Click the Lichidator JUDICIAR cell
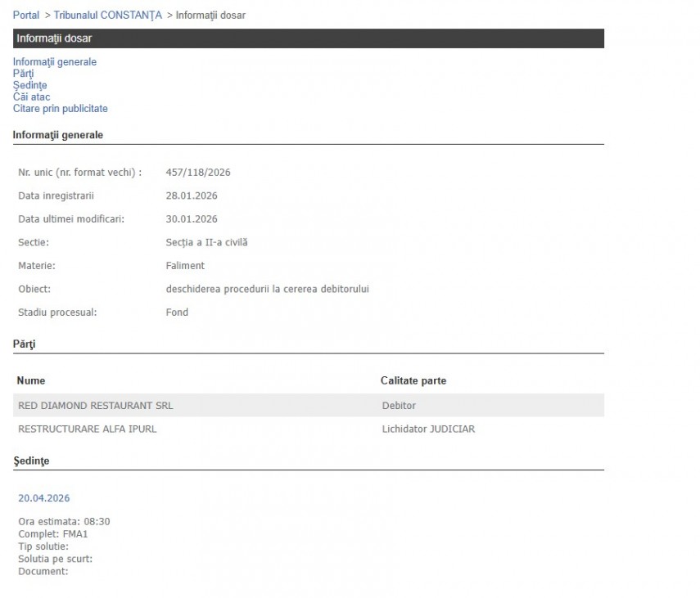The height and width of the screenshot is (598, 700). click(x=428, y=429)
